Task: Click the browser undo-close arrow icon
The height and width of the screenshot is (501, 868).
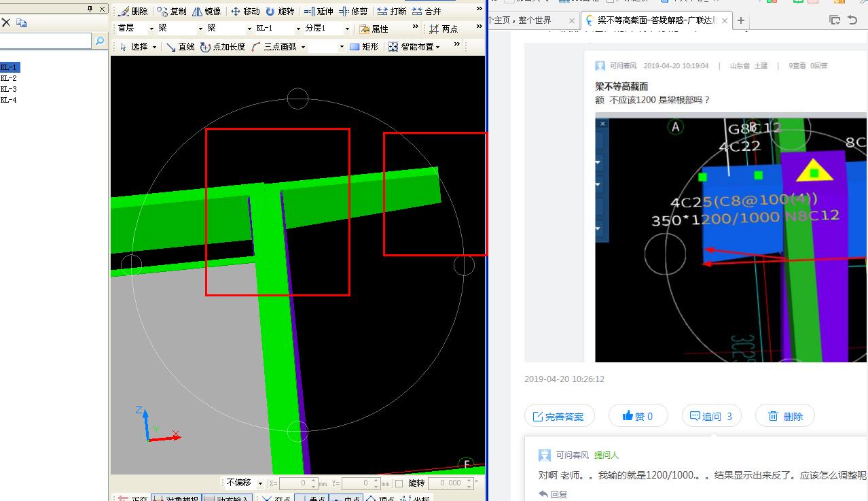Action: pos(852,20)
